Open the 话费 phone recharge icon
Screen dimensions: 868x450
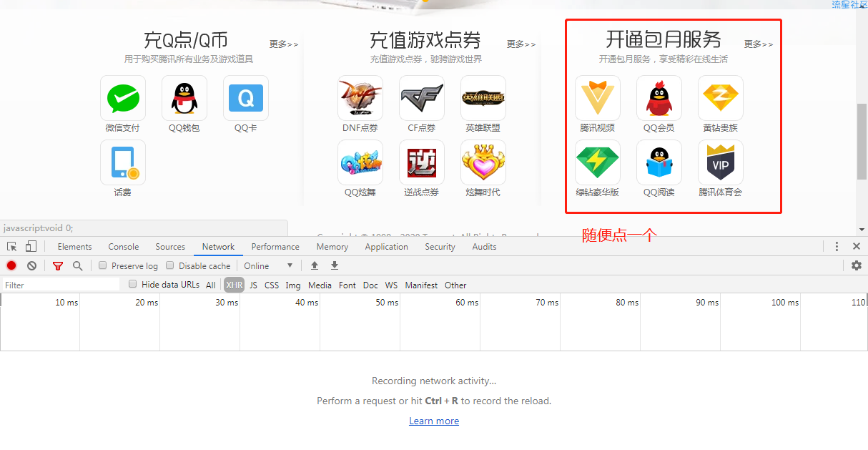[122, 162]
